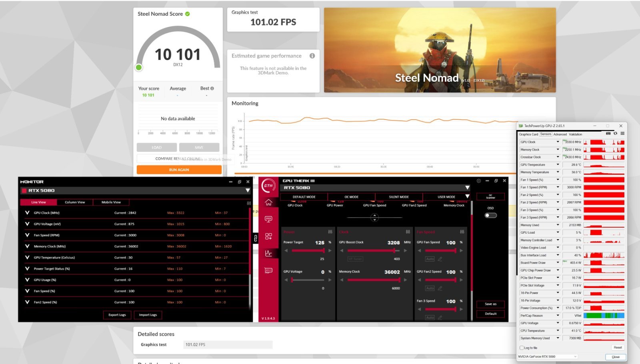Open GPU-Z icon in GPU Tweak sidebar
The height and width of the screenshot is (364, 640).
(x=268, y=270)
